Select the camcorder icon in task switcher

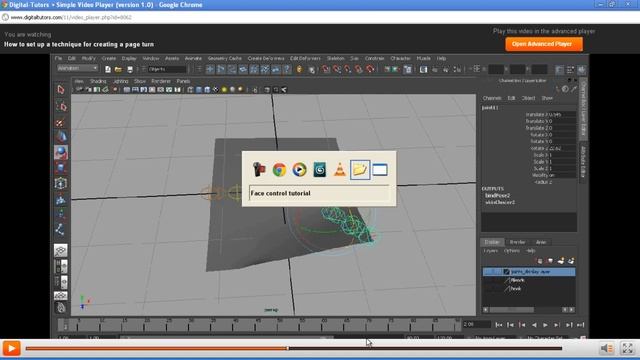(x=259, y=169)
